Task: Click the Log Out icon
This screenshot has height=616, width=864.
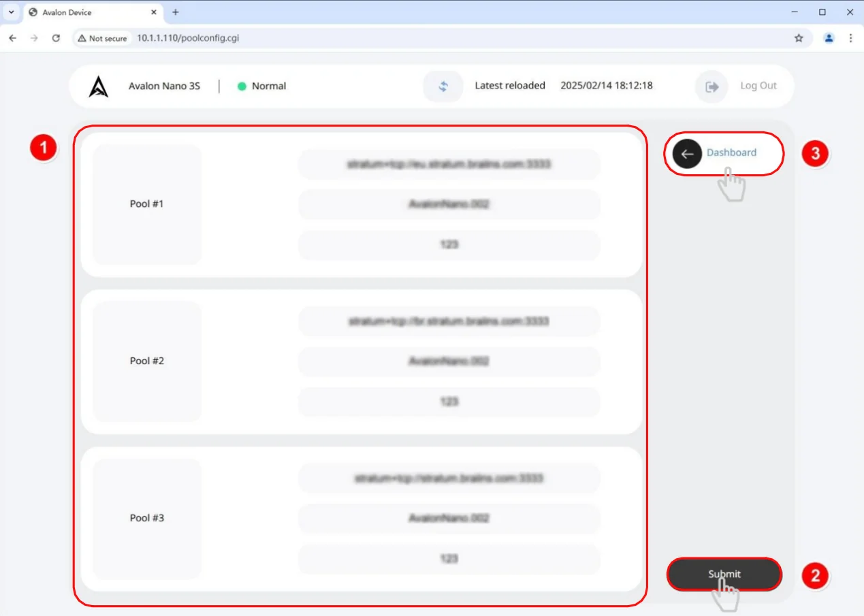Action: point(711,86)
